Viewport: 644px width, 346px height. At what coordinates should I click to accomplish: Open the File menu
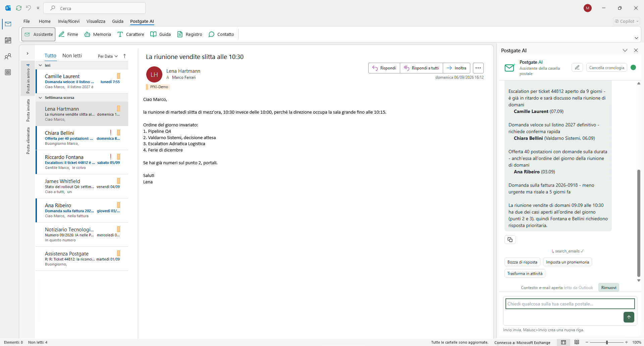(26, 21)
